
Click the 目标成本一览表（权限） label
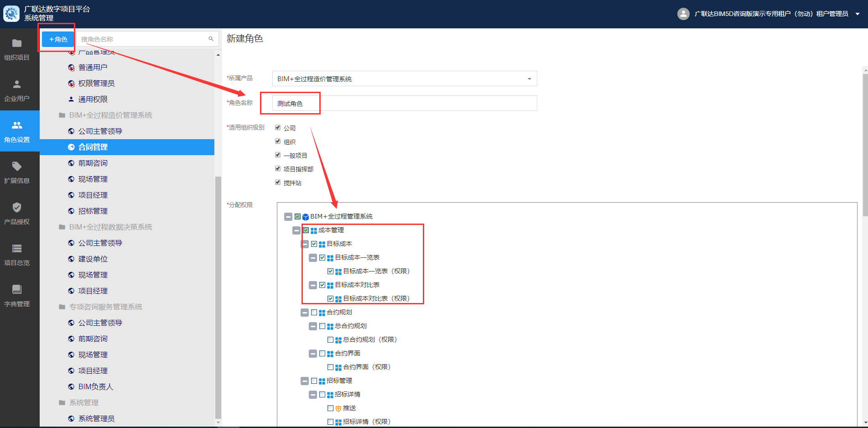click(378, 271)
